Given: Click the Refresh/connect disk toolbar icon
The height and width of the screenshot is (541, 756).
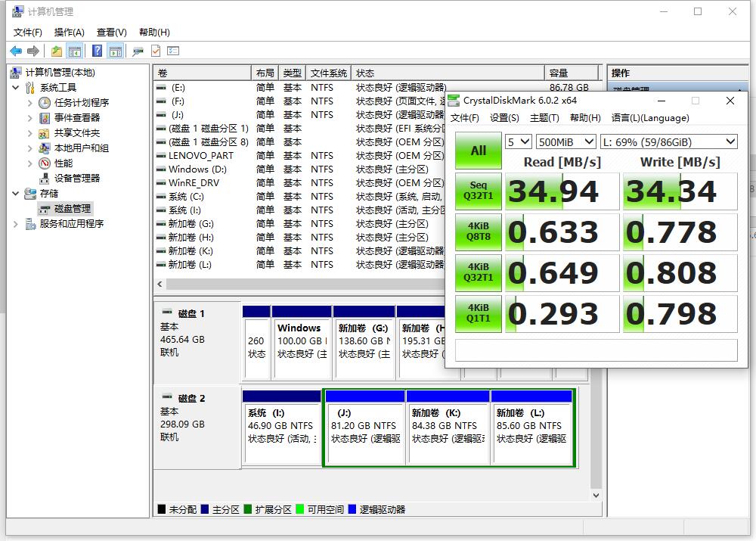Looking at the screenshot, I should coord(138,51).
